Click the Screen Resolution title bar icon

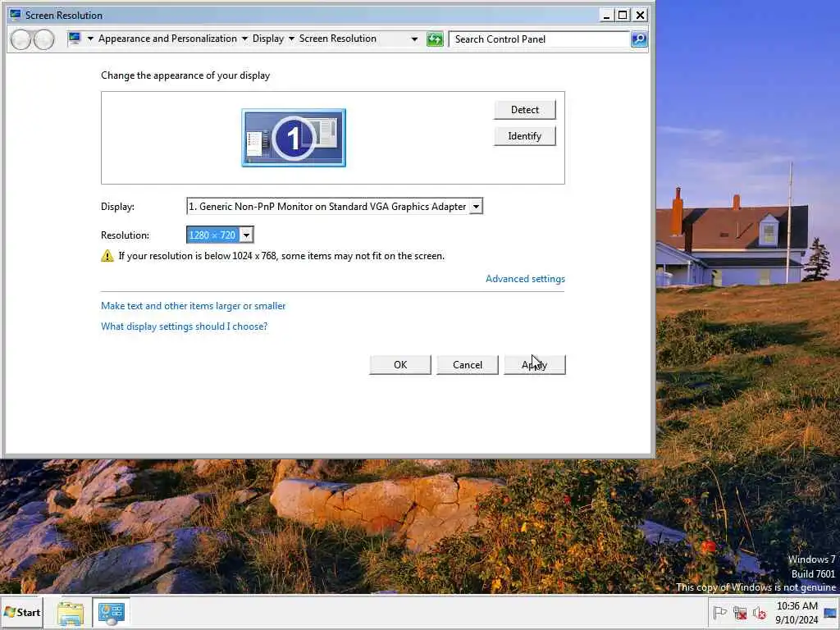point(15,15)
